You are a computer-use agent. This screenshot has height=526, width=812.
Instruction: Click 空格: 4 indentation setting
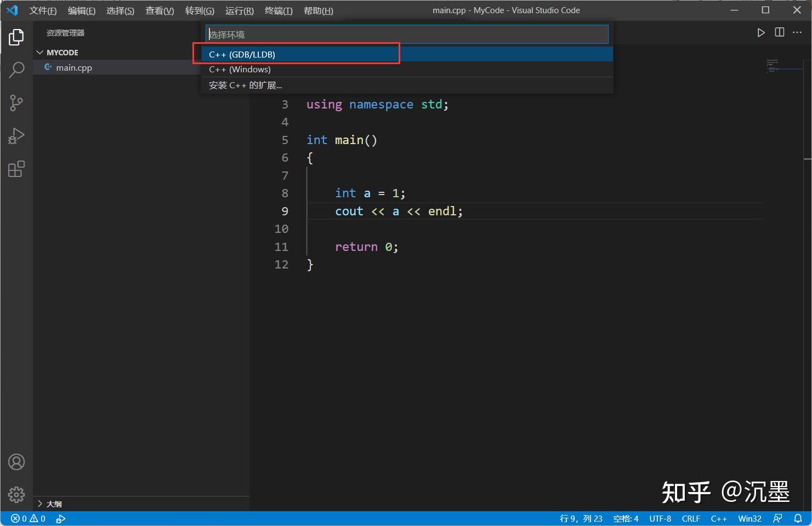[x=626, y=518]
